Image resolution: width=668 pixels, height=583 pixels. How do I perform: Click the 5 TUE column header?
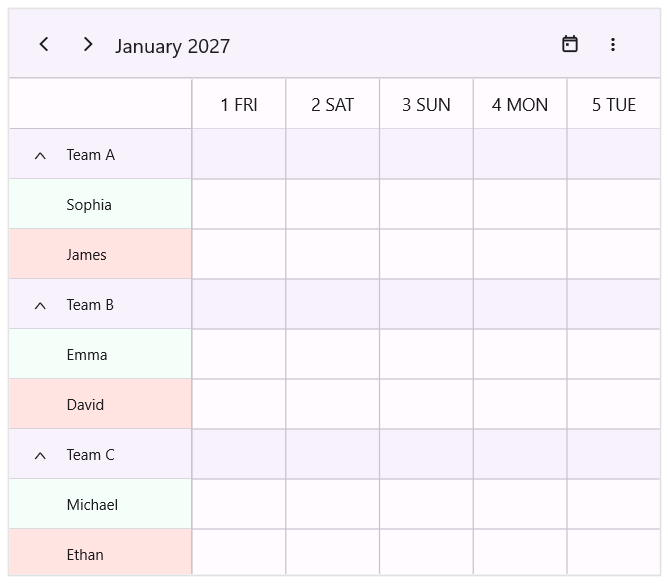click(614, 104)
